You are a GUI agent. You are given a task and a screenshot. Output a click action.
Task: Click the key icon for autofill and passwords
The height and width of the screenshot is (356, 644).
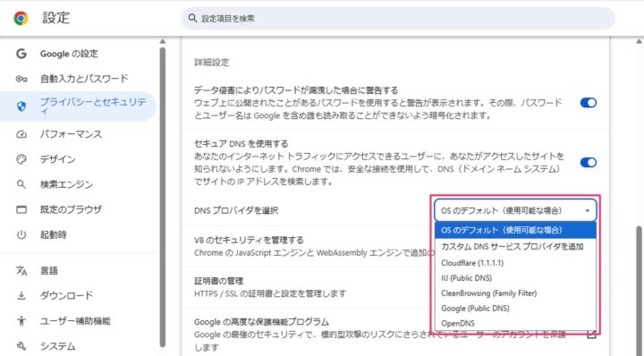point(21,79)
